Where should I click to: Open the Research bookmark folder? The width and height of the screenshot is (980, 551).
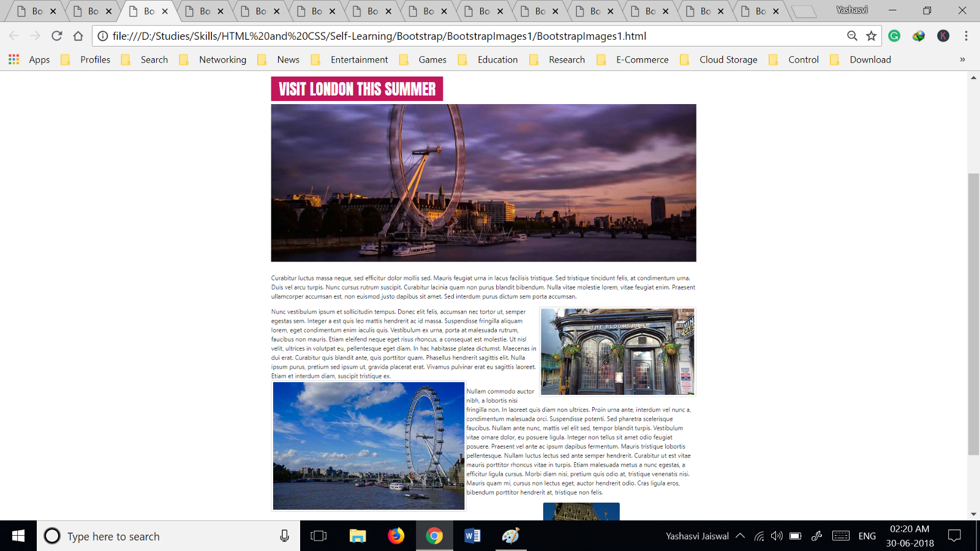coord(558,59)
